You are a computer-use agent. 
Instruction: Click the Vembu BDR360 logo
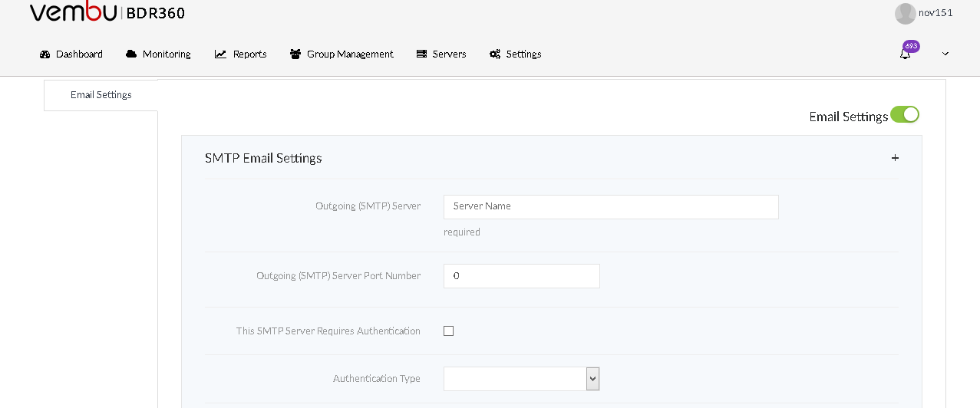click(107, 12)
